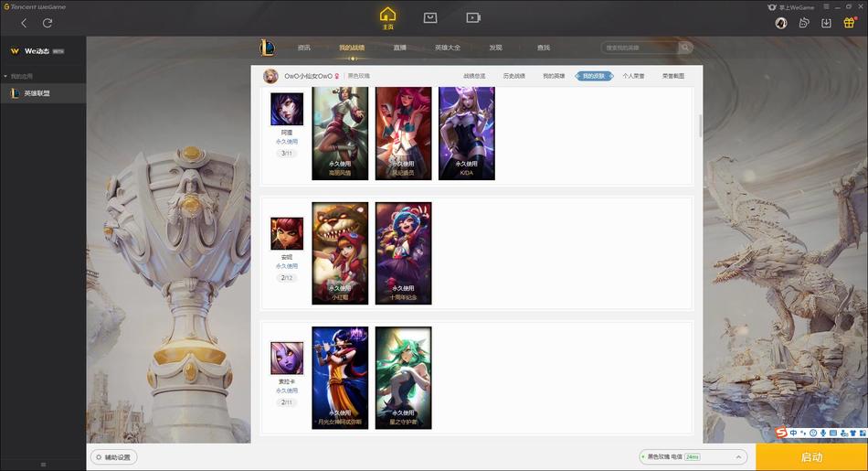Open the 掌上WeGame mobile link

[x=791, y=6]
